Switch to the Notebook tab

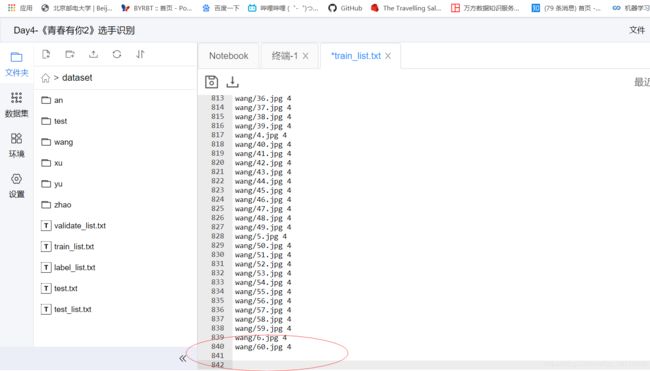[x=228, y=56]
